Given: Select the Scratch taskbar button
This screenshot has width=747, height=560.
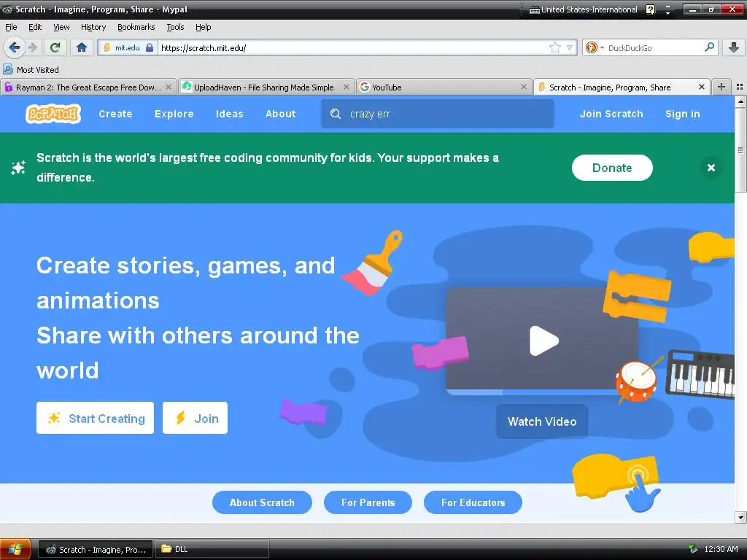Looking at the screenshot, I should click(x=96, y=550).
